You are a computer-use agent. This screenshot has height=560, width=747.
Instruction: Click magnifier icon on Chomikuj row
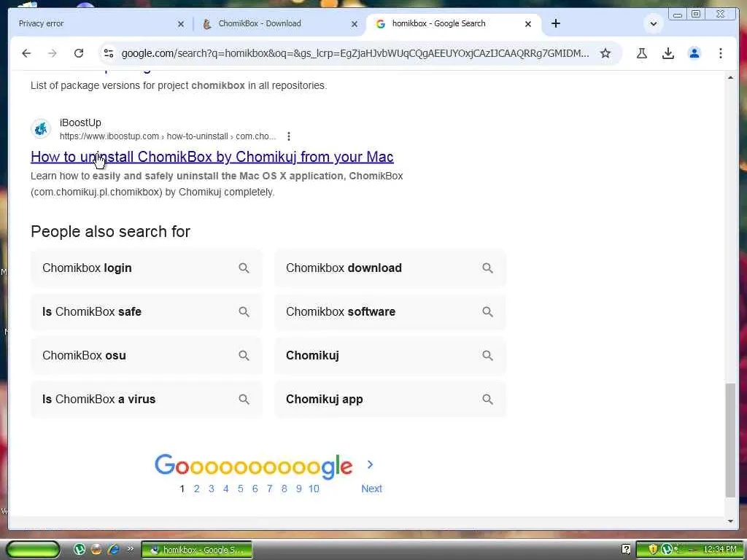pos(487,356)
